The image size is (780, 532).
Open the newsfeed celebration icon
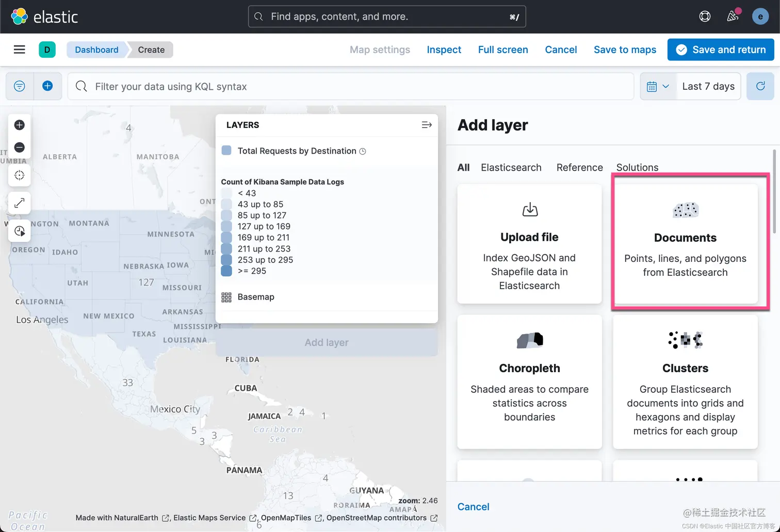click(733, 16)
